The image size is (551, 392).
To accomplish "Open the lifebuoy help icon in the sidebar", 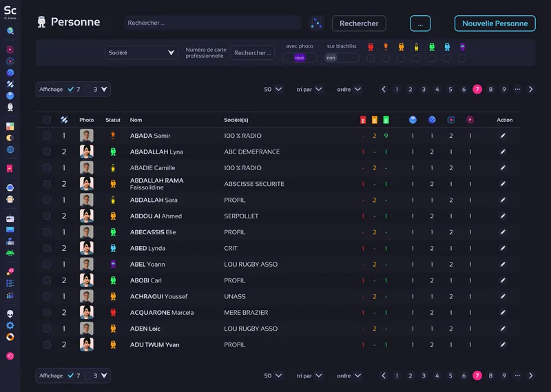I will (10, 337).
